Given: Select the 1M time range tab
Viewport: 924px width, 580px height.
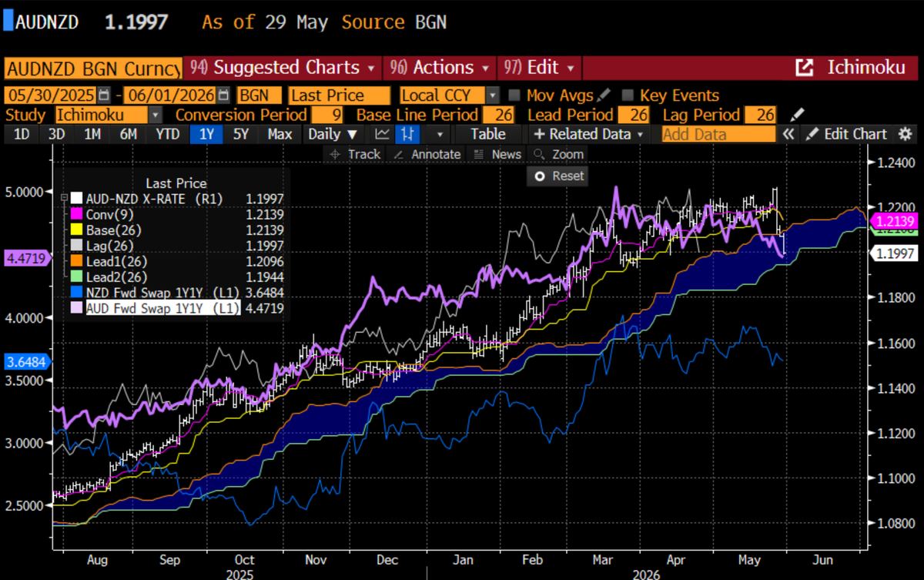Looking at the screenshot, I should click(x=92, y=134).
